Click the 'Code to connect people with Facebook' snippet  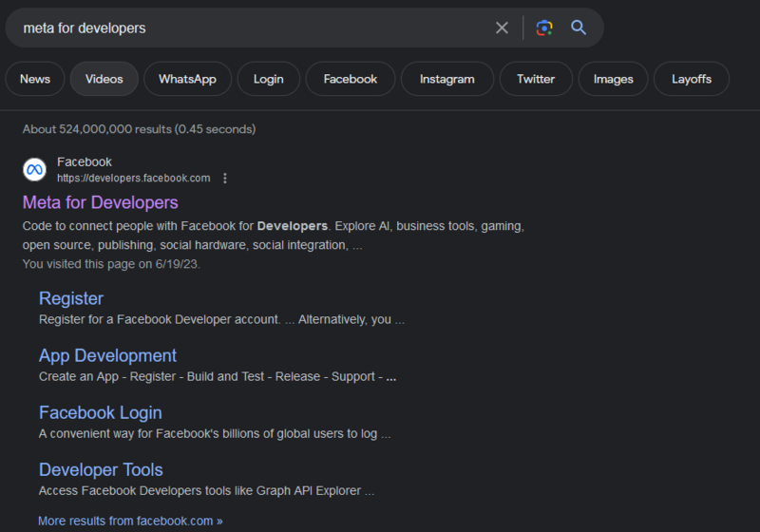[x=274, y=236]
